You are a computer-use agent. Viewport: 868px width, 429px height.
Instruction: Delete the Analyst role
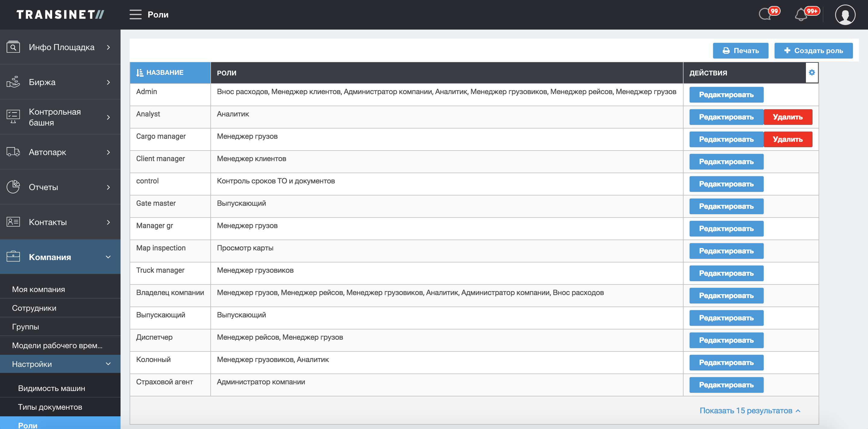coord(788,117)
